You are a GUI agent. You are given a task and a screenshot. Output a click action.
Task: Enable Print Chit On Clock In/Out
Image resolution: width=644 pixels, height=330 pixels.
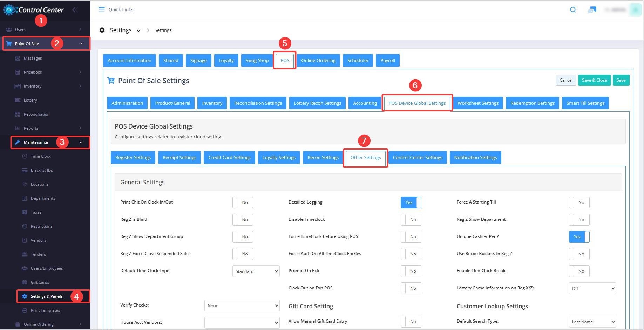tap(242, 202)
